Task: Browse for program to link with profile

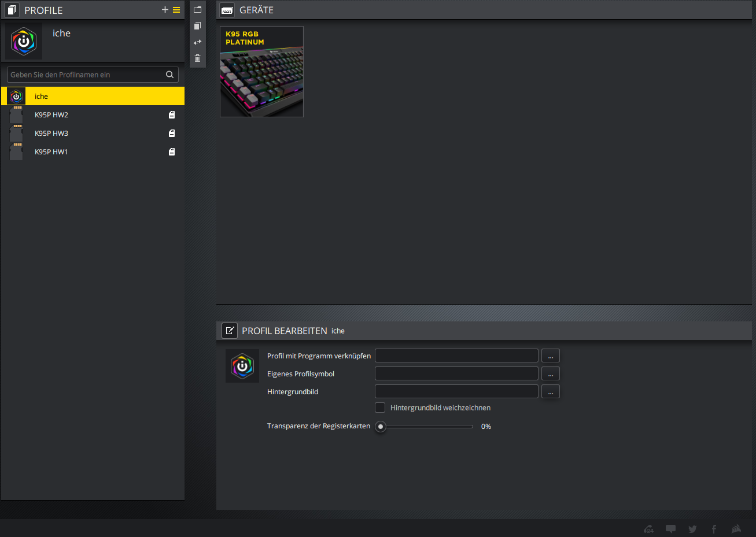Action: tap(551, 356)
